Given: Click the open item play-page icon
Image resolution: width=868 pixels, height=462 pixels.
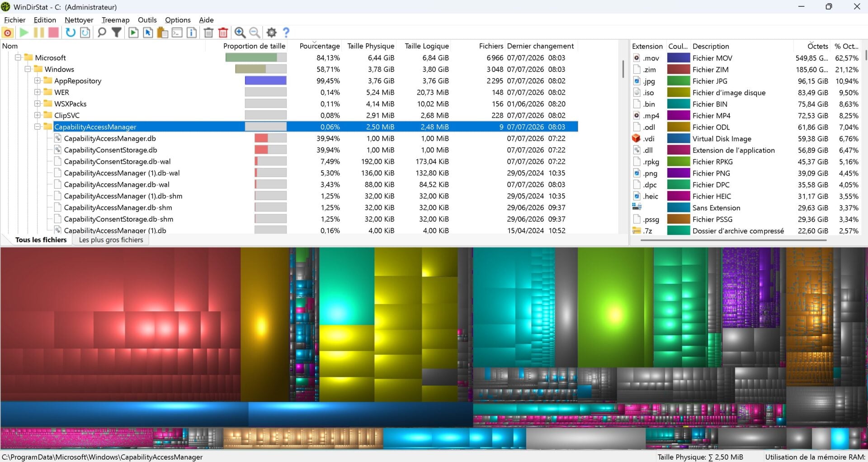Looking at the screenshot, I should (133, 33).
